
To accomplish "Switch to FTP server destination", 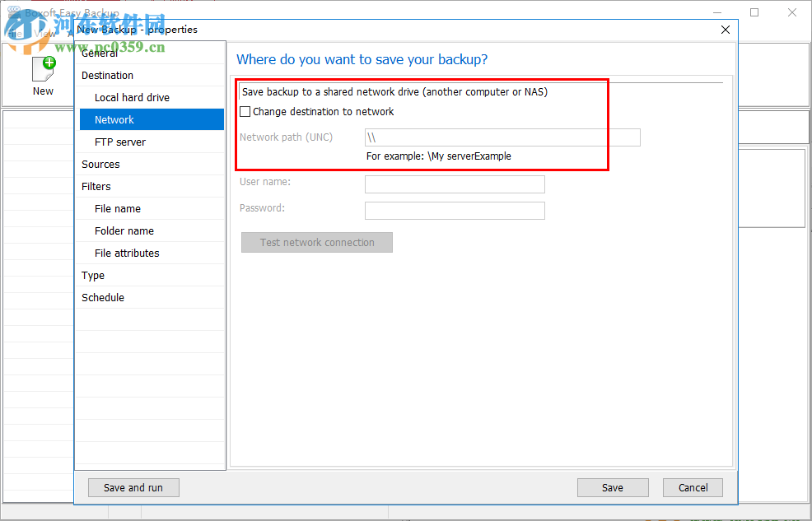I will [119, 142].
